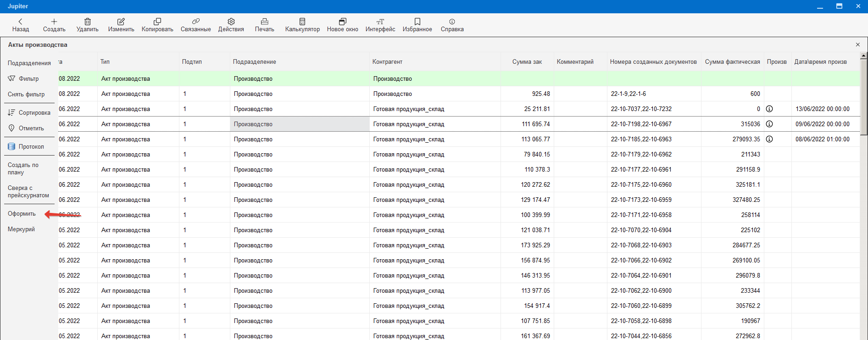Click the Создать plus icon

click(x=54, y=21)
